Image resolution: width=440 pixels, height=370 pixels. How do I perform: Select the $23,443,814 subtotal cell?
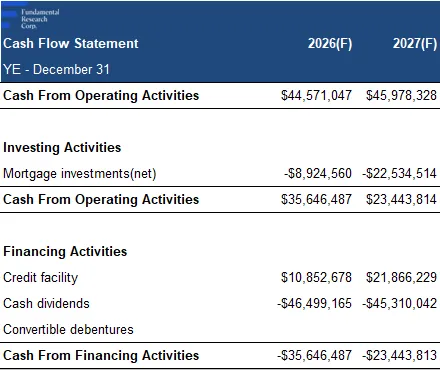[x=401, y=199]
